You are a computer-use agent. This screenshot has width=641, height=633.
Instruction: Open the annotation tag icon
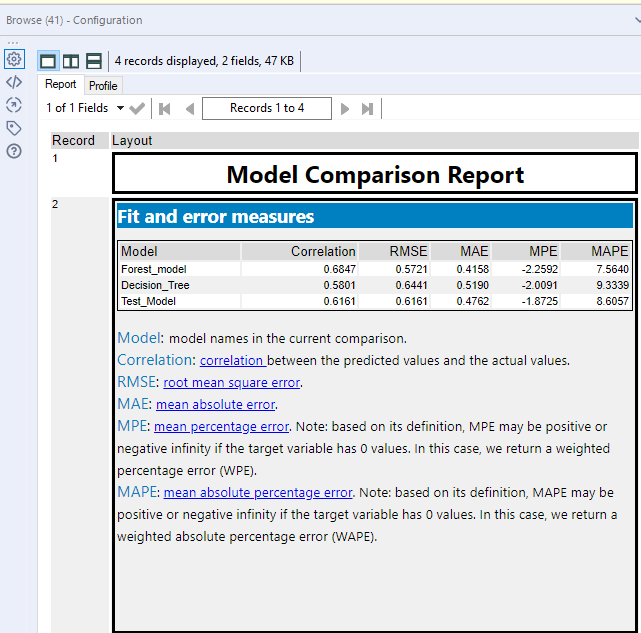[x=14, y=128]
